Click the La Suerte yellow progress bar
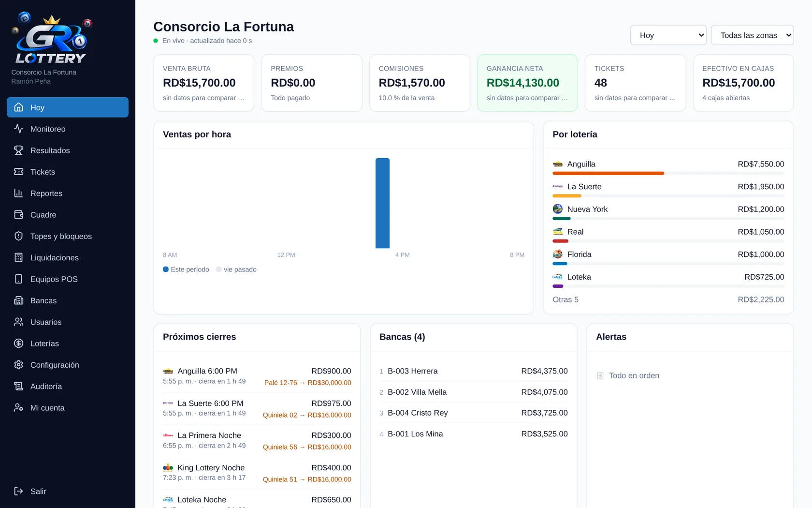This screenshot has width=812, height=508. 566,196
